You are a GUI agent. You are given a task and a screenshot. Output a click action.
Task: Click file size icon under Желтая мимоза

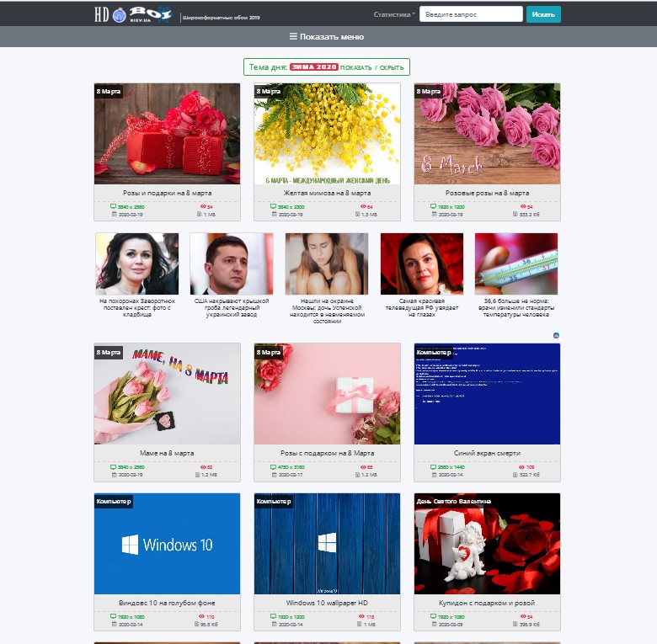click(x=358, y=214)
